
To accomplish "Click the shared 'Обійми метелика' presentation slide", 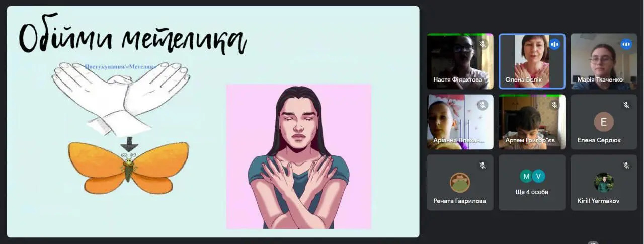I will [x=213, y=122].
